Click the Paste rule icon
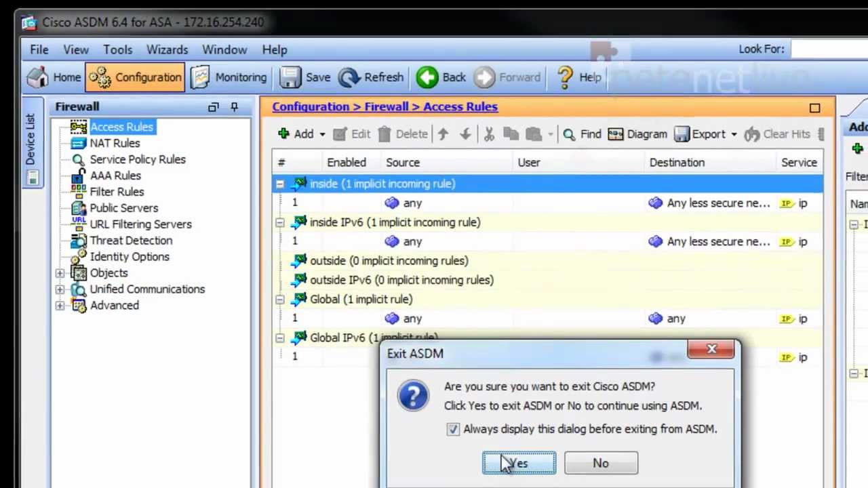Viewport: 868px width, 488px height. (534, 134)
